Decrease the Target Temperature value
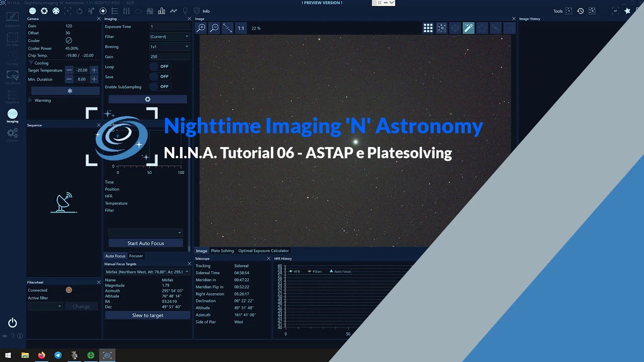644x362 pixels. [69, 70]
